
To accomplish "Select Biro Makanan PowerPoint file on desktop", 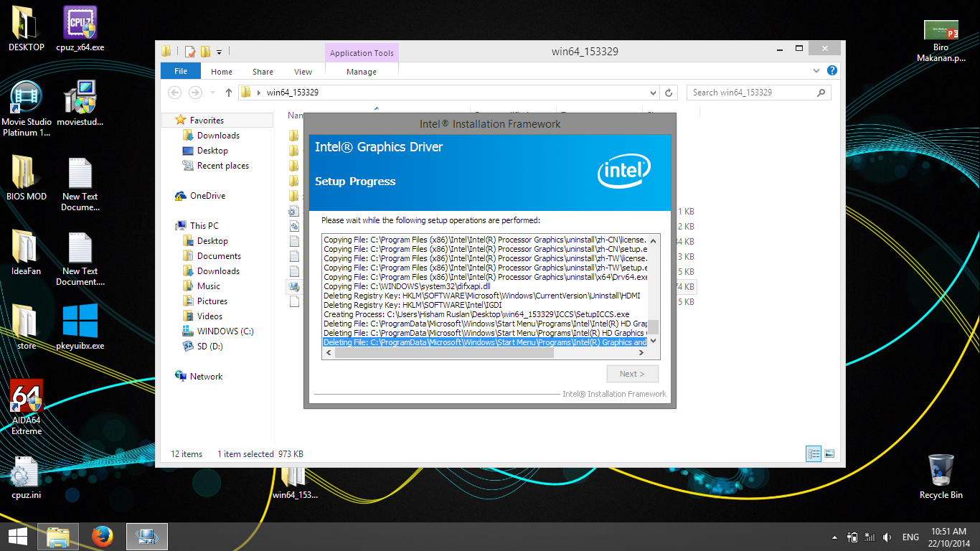I will 941,40.
